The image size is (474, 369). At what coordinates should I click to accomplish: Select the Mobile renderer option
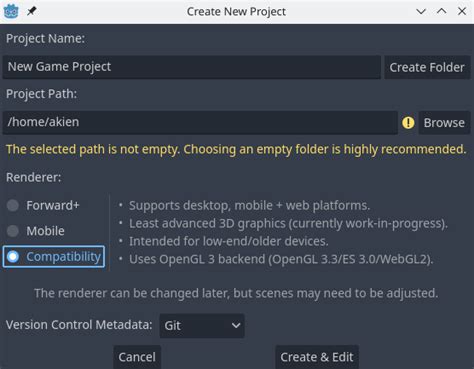point(36,231)
